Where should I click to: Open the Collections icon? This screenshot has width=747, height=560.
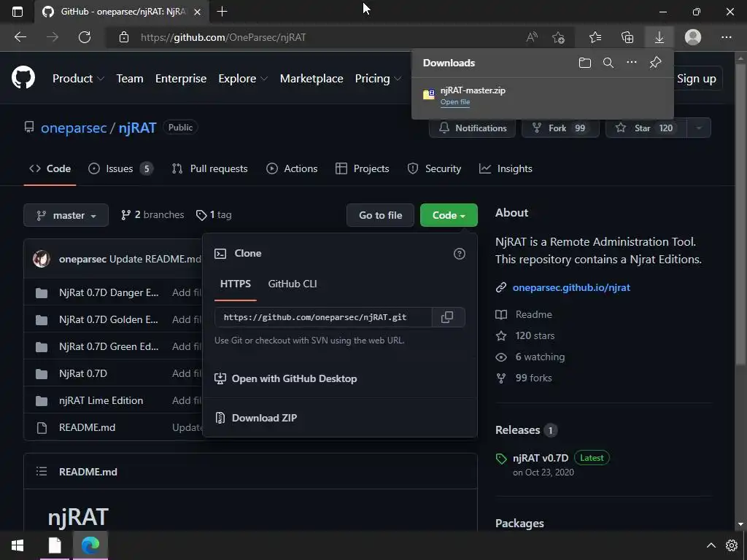coord(627,37)
